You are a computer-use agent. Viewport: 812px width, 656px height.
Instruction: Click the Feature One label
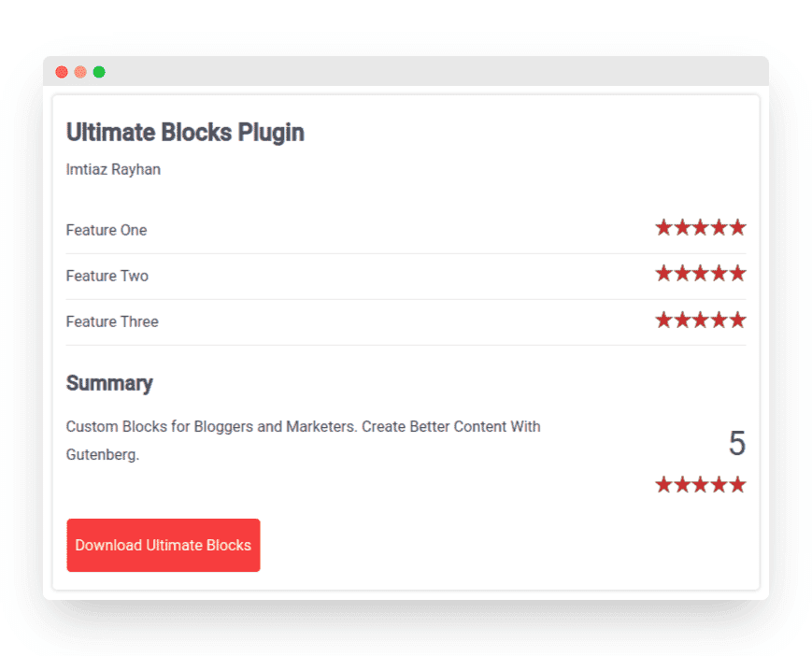click(107, 230)
